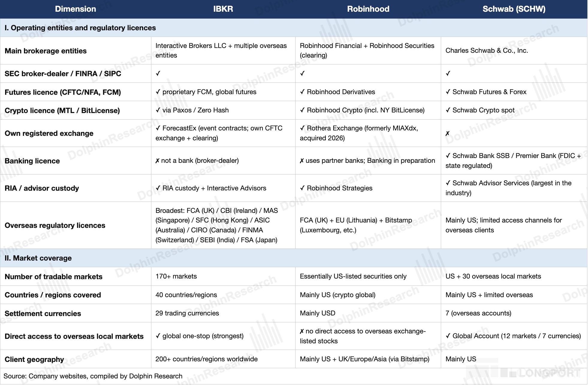Click the Dimension column header
588x385 pixels.
point(76,9)
